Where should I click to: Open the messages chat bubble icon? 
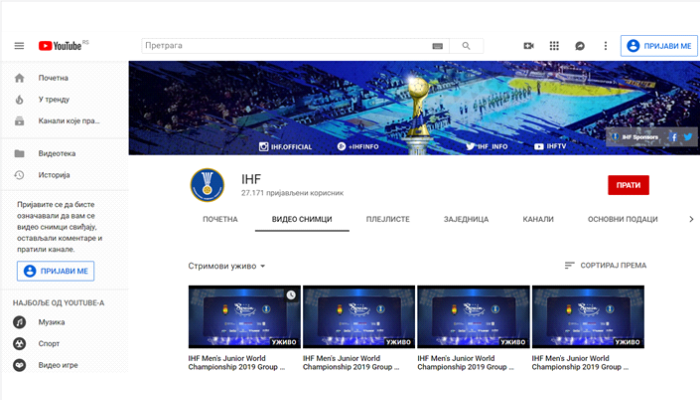click(579, 46)
